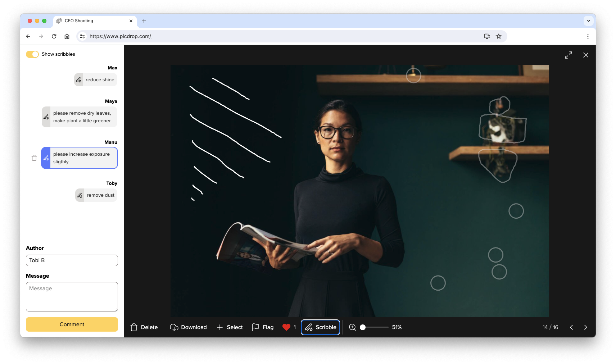Select the CEO Shooting tab
616x364 pixels.
coord(95,21)
